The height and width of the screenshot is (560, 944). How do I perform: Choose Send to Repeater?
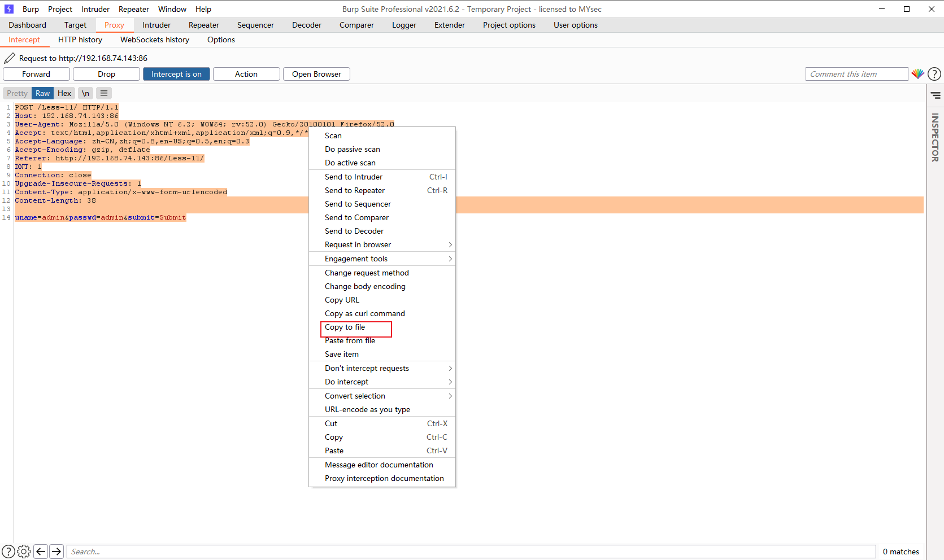(382, 190)
